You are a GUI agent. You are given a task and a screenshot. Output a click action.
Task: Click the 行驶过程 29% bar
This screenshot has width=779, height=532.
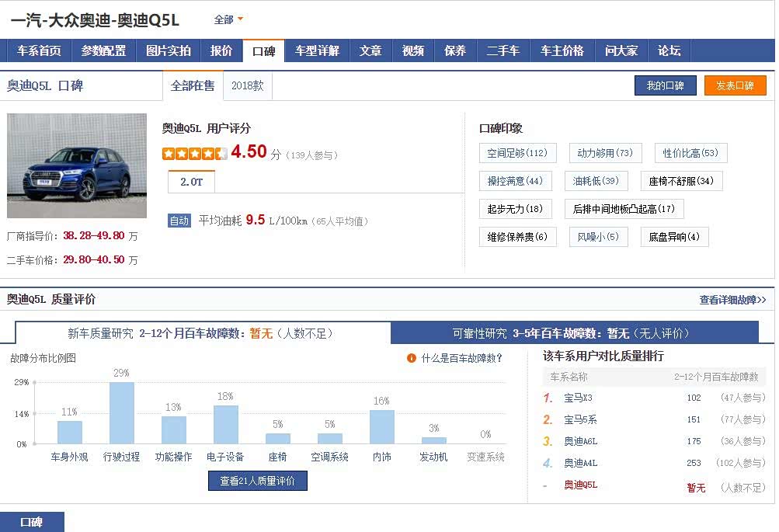click(121, 412)
